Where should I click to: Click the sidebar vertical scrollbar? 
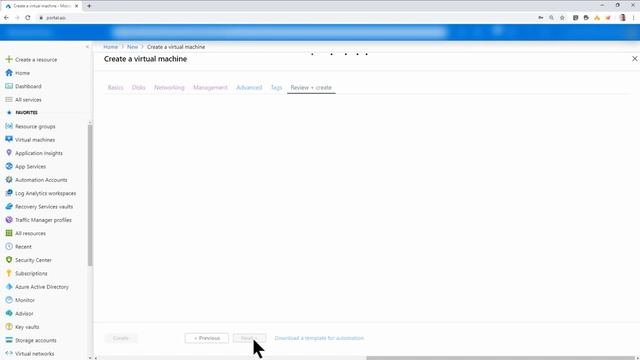click(90, 195)
